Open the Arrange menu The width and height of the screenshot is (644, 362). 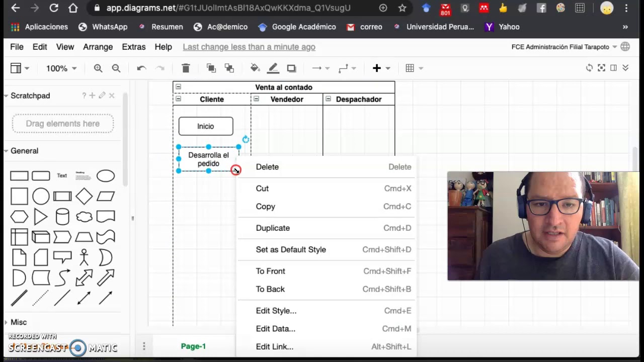pos(98,47)
